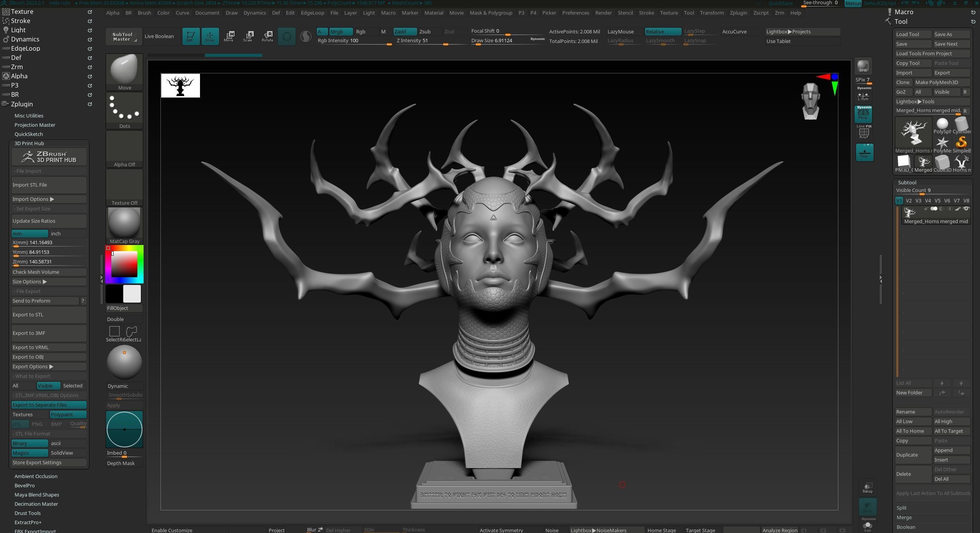Select the SelectLasso selection tool
This screenshot has height=533, width=980.
[132, 333]
